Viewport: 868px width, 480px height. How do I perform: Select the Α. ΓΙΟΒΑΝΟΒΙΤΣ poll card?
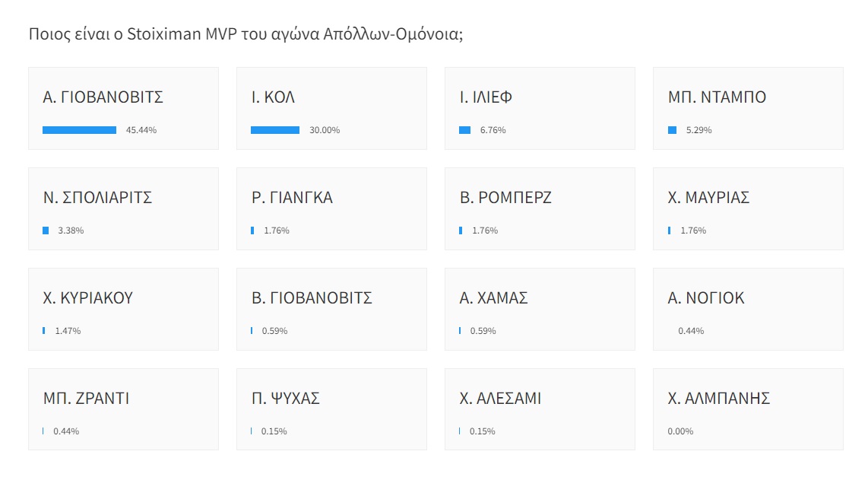pos(123,109)
